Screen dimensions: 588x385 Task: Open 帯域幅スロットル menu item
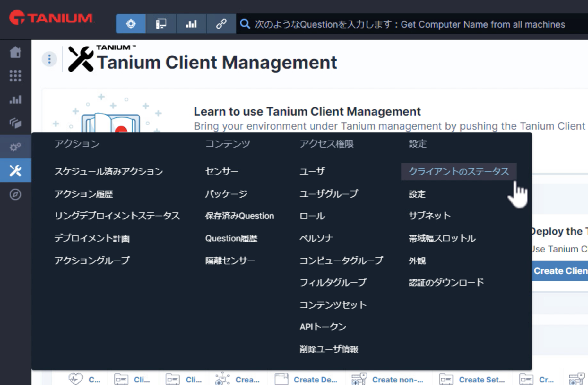click(442, 238)
